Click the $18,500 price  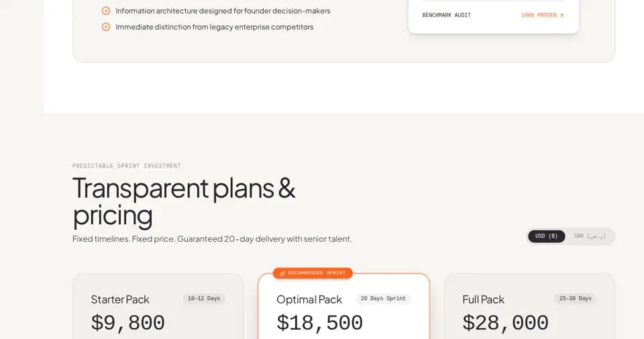[319, 323]
